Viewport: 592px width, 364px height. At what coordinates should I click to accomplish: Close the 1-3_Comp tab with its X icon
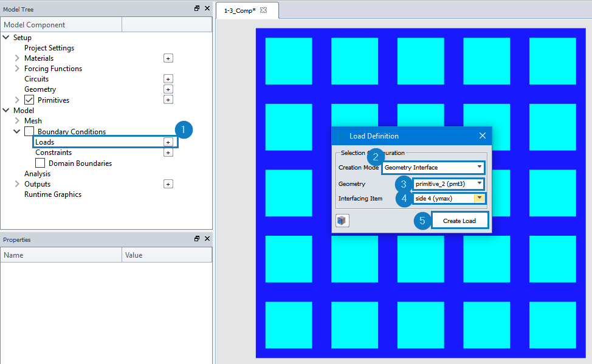(x=264, y=10)
